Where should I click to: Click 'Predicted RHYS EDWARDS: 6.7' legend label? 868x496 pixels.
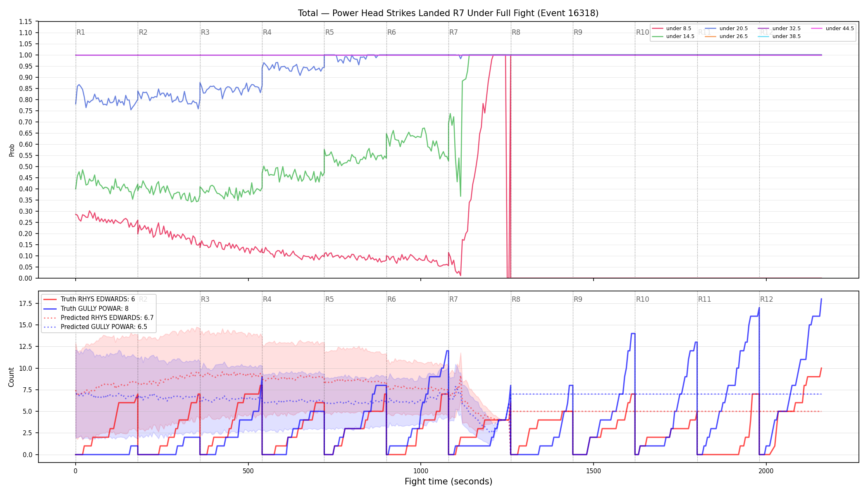[107, 318]
